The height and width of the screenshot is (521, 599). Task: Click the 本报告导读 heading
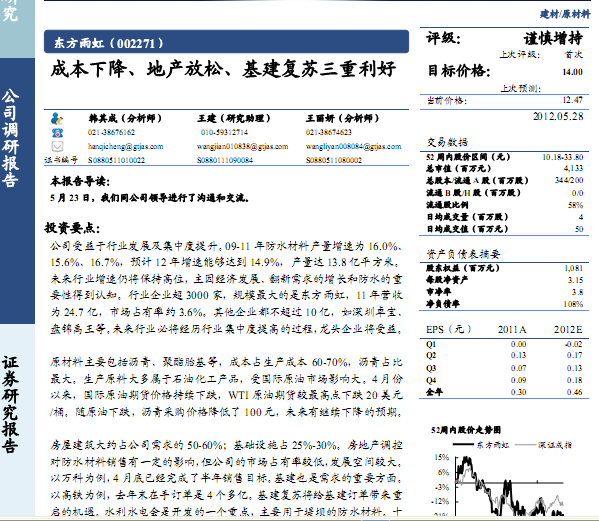pyautogui.click(x=80, y=181)
